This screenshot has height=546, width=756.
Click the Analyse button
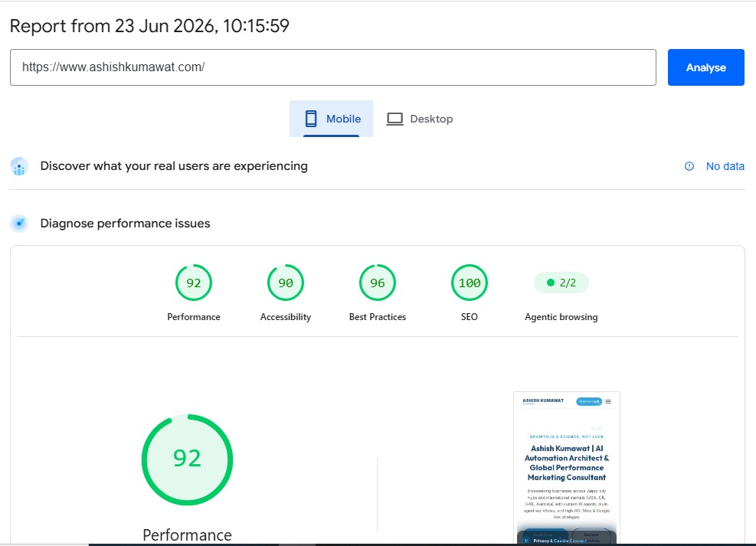[x=705, y=67]
